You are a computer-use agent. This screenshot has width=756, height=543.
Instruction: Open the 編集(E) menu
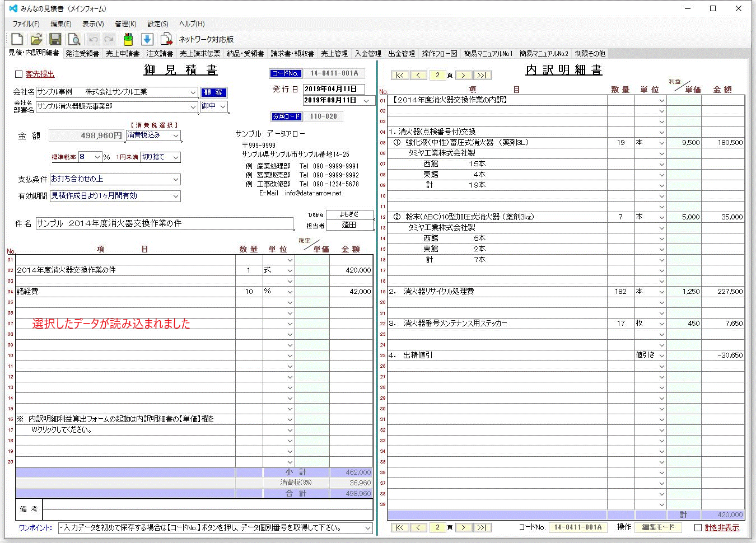(x=60, y=24)
